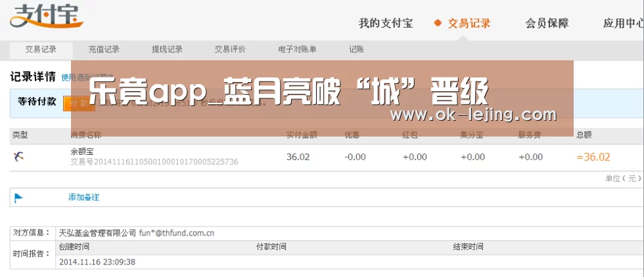
Task: Click the 添加备注 link
Action: pos(84,198)
